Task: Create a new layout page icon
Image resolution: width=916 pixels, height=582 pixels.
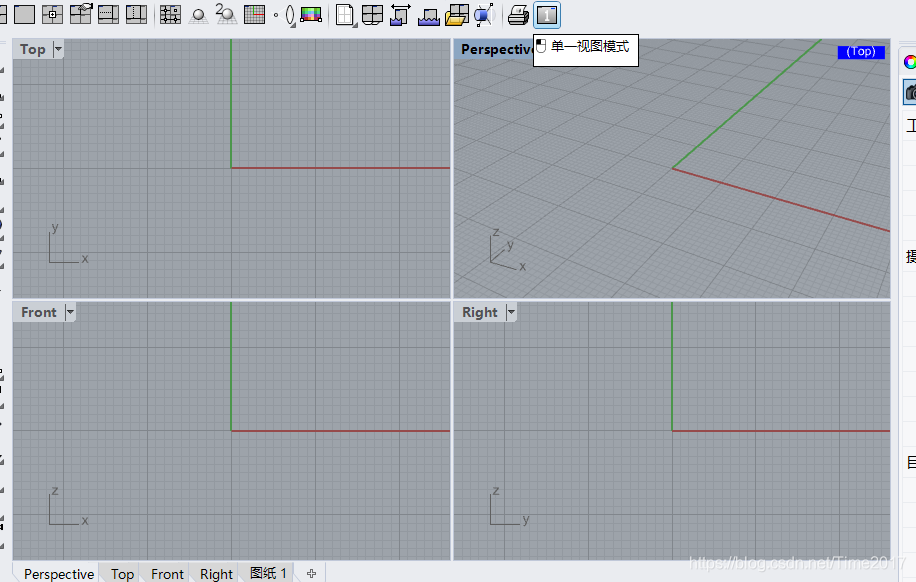Action: [345, 15]
